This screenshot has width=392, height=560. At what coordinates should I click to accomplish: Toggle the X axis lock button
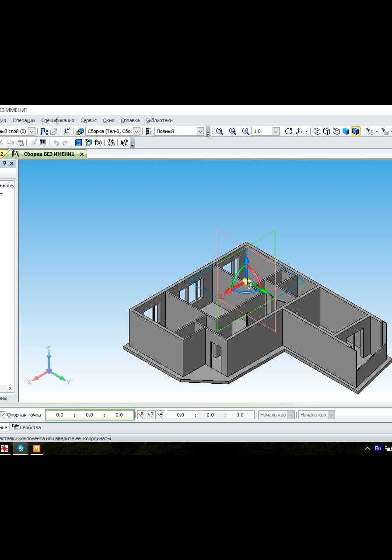(x=141, y=415)
